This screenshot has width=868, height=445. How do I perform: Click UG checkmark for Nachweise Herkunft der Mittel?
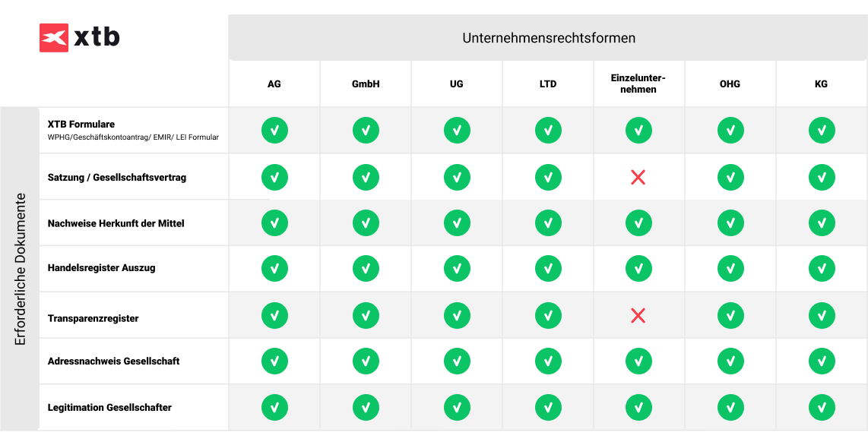[x=458, y=223]
